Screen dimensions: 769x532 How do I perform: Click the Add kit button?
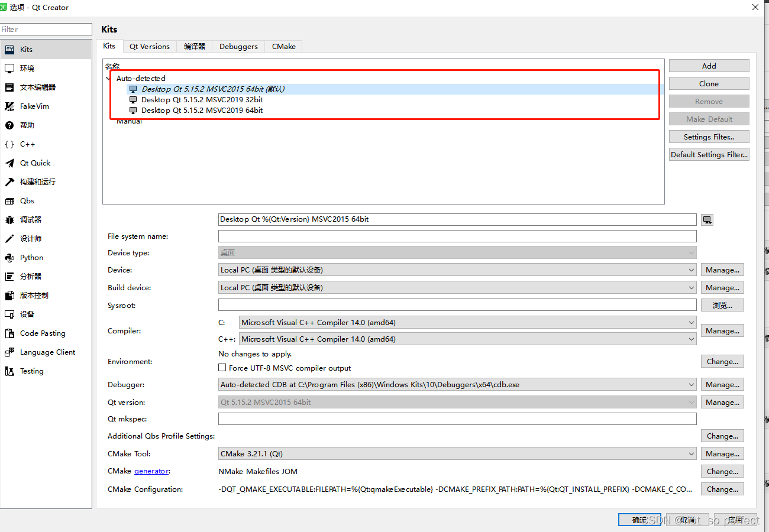[709, 66]
